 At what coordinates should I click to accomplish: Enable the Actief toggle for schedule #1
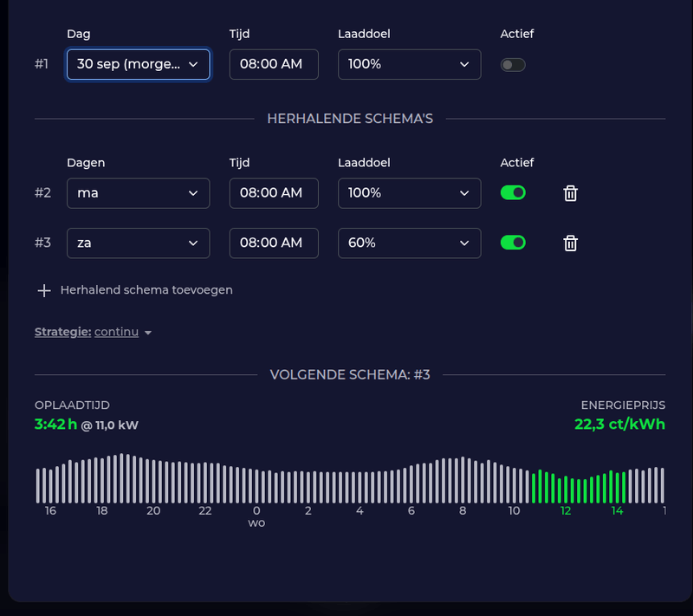[x=513, y=65]
